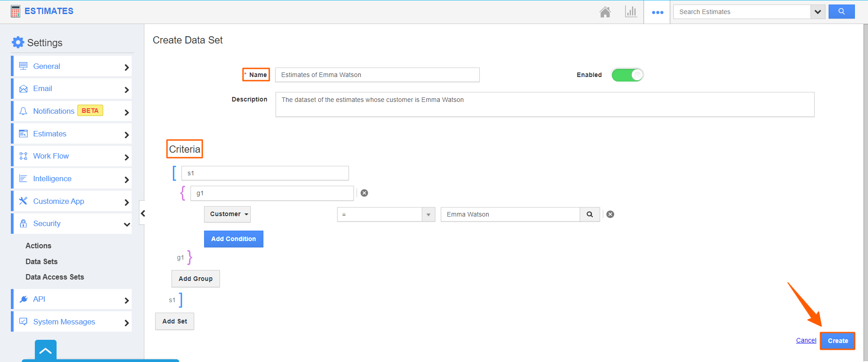This screenshot has width=868, height=362.
Task: Go to the Home icon
Action: coord(605,12)
